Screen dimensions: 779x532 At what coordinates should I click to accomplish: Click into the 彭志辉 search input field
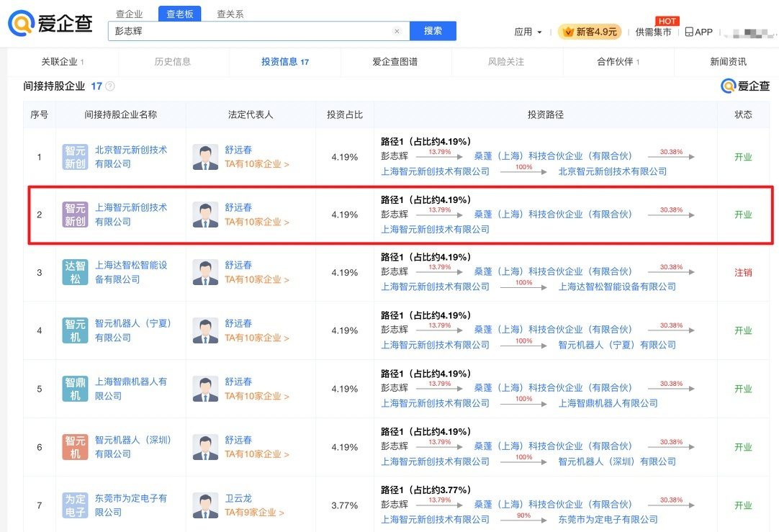[252, 32]
